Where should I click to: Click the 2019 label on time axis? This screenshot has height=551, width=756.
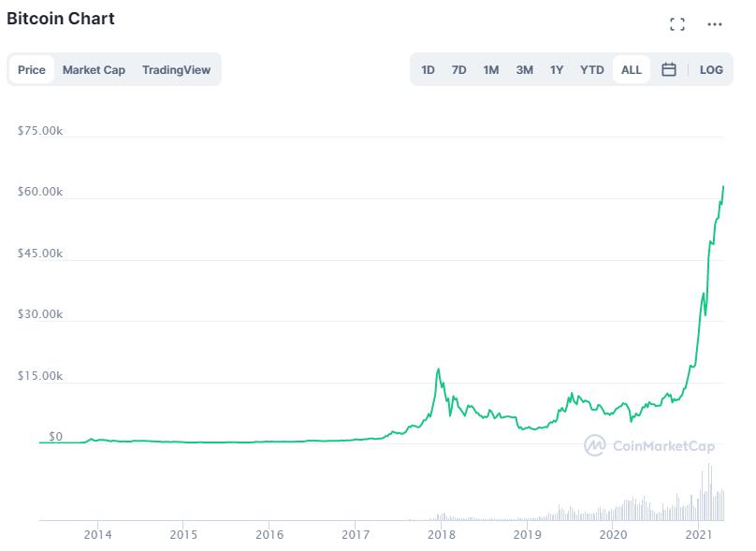click(528, 534)
